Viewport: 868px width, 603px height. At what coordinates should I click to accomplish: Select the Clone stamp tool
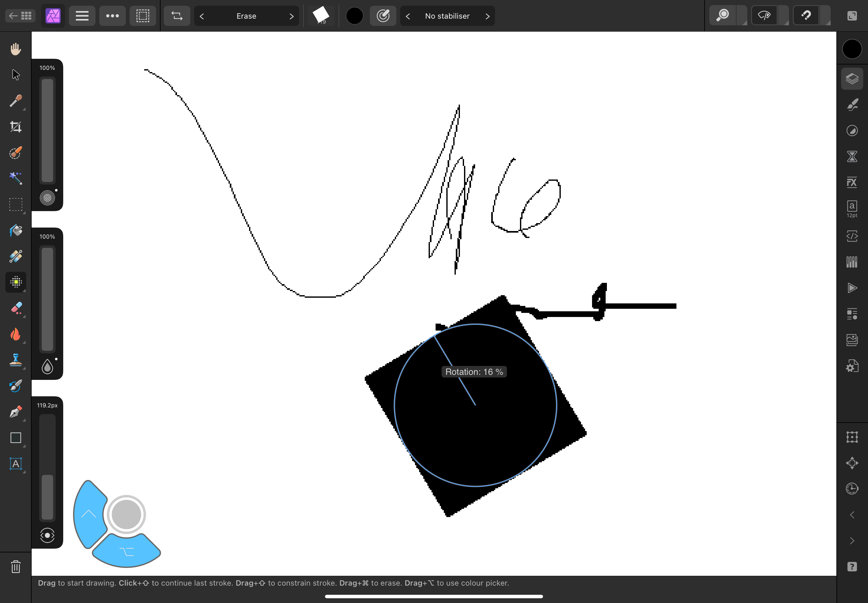(x=15, y=360)
